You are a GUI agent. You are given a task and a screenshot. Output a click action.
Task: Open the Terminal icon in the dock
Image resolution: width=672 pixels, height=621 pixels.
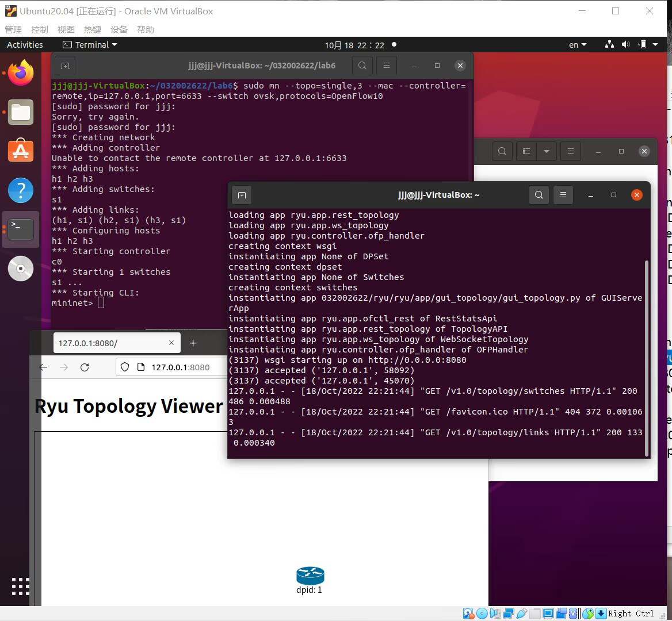[x=21, y=229]
